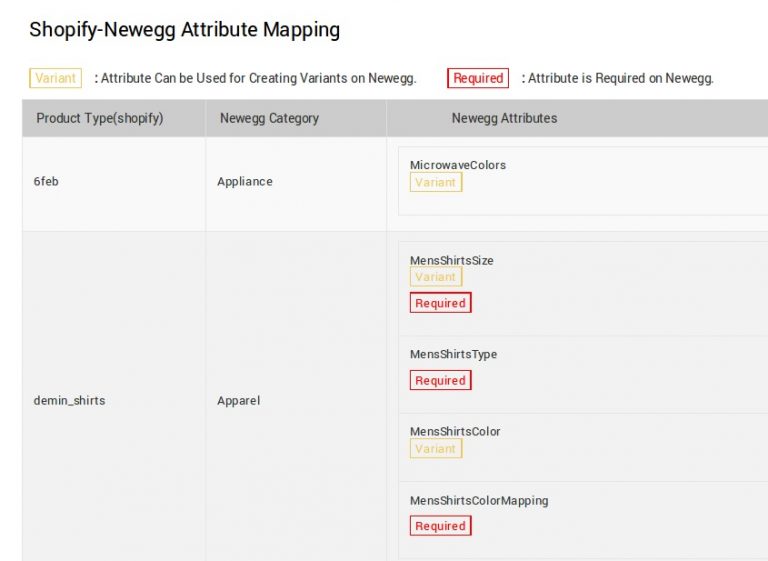The height and width of the screenshot is (561, 768).
Task: Click Required badge under MensShirtsType
Action: (440, 380)
